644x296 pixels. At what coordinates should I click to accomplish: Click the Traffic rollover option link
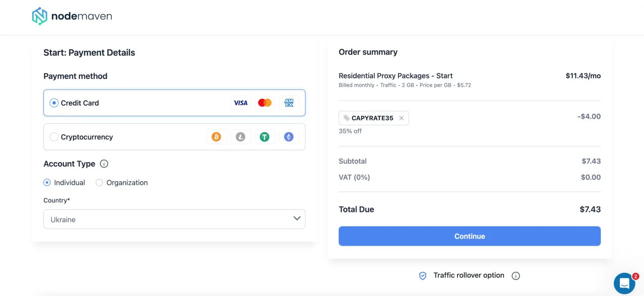tap(468, 275)
